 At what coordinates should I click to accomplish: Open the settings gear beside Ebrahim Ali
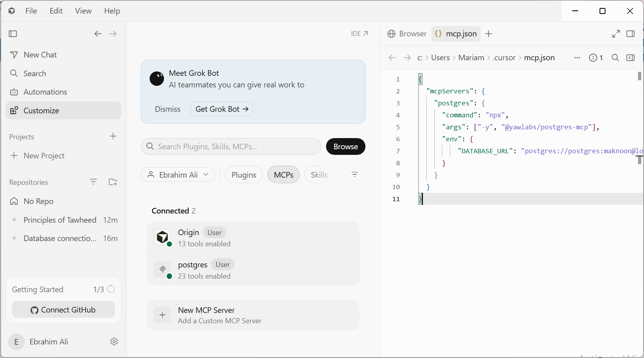coord(114,341)
